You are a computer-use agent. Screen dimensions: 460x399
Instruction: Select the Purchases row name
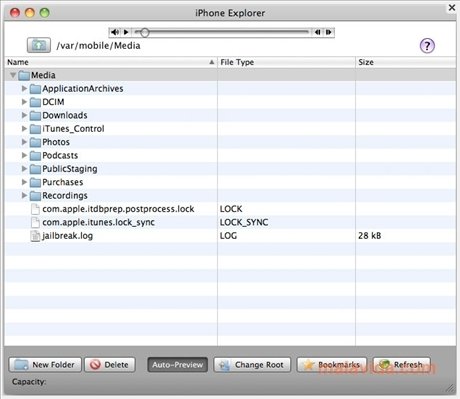63,182
